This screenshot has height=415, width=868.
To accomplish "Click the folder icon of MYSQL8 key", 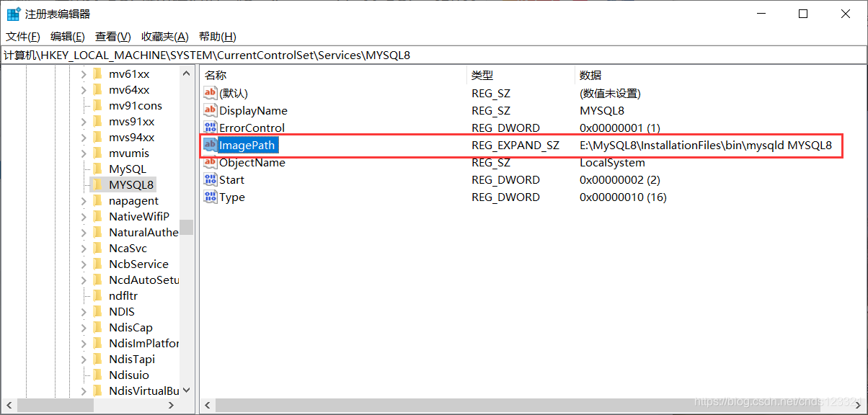I will point(98,184).
